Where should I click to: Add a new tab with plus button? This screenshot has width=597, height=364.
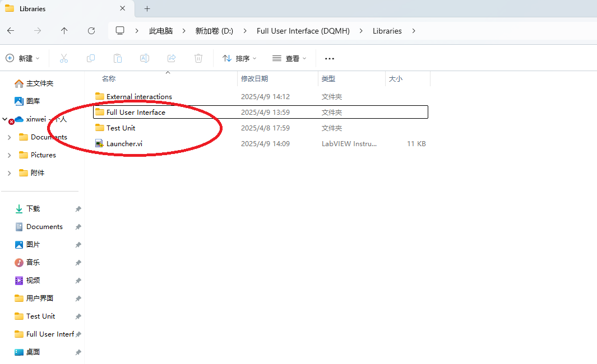click(147, 9)
